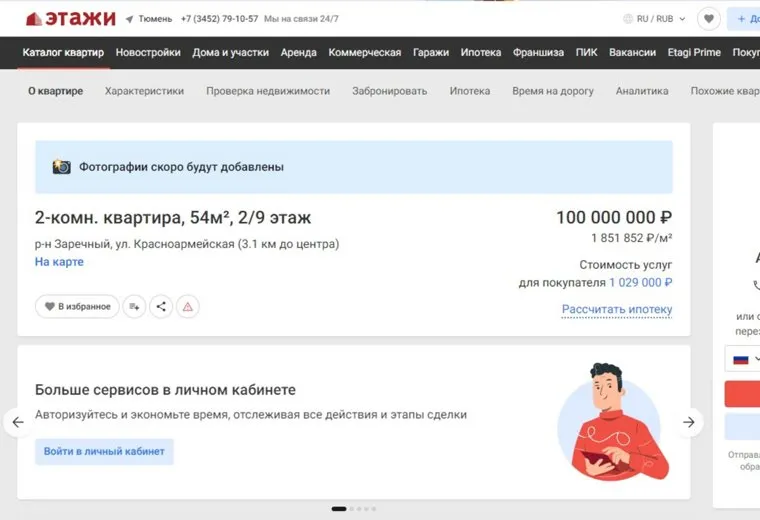Click Рассчитать ипотеку link
The height and width of the screenshot is (520, 760).
(616, 309)
